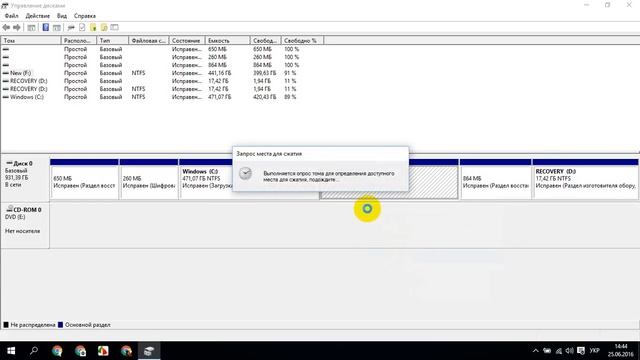Viewport: 640px width, 360px height.
Task: Open the taskbar clock showing 14:44
Action: tap(620, 351)
